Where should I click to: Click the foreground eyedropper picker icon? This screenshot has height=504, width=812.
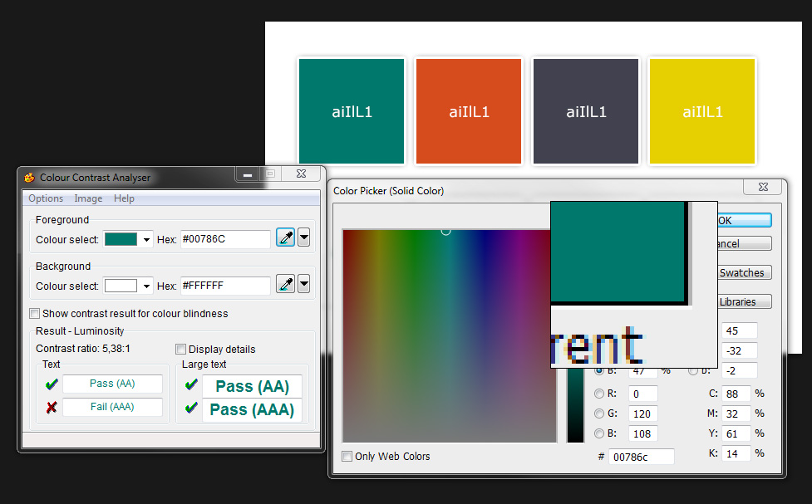(x=285, y=238)
